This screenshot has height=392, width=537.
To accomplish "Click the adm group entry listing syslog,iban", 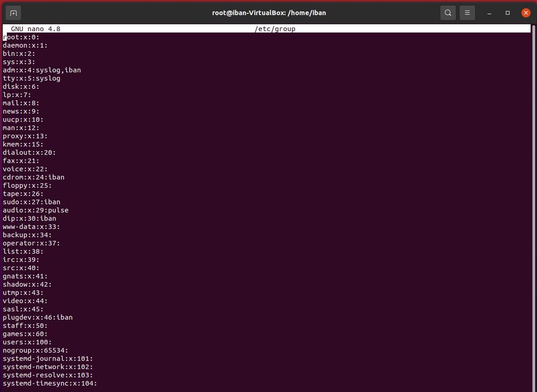I will click(42, 70).
